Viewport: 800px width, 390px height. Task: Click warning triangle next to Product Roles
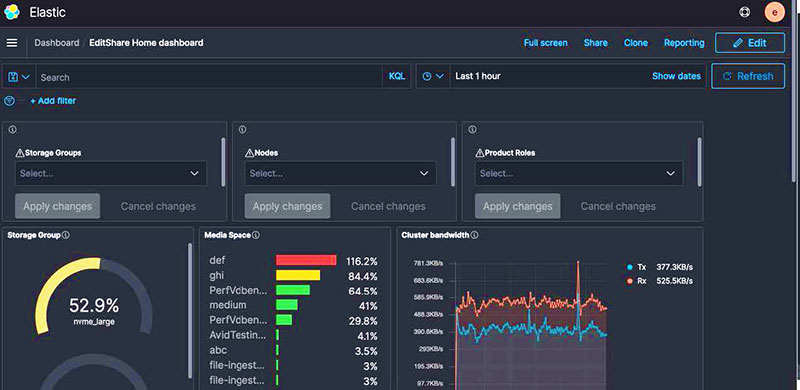[480, 153]
